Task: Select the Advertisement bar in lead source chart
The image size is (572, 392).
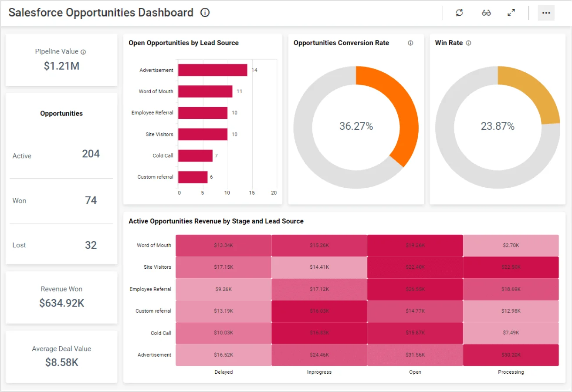Action: point(213,70)
